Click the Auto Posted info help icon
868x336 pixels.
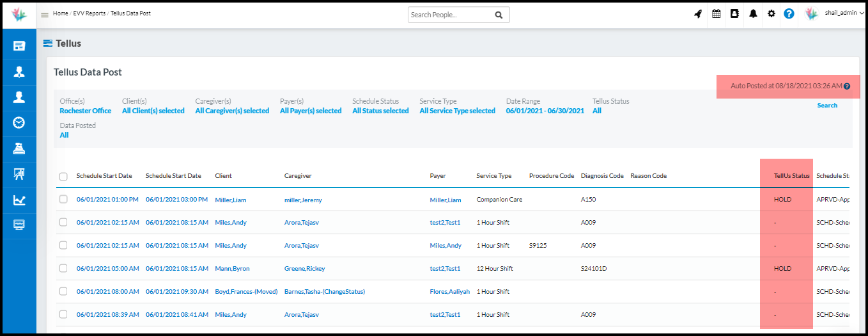pyautogui.click(x=847, y=86)
